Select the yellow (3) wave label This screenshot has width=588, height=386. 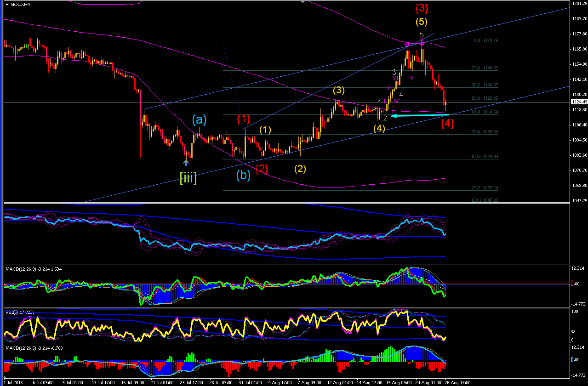click(339, 91)
